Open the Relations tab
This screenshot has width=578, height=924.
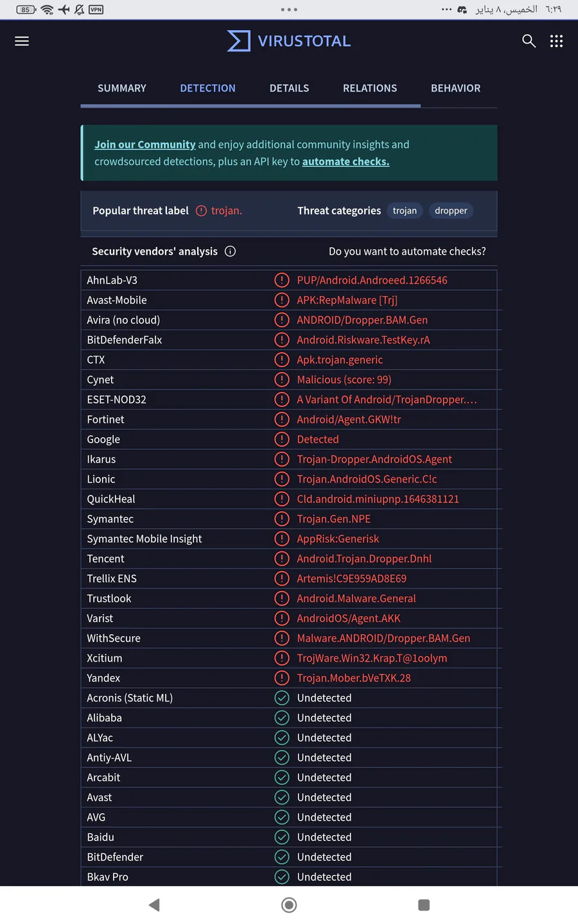pyautogui.click(x=370, y=89)
